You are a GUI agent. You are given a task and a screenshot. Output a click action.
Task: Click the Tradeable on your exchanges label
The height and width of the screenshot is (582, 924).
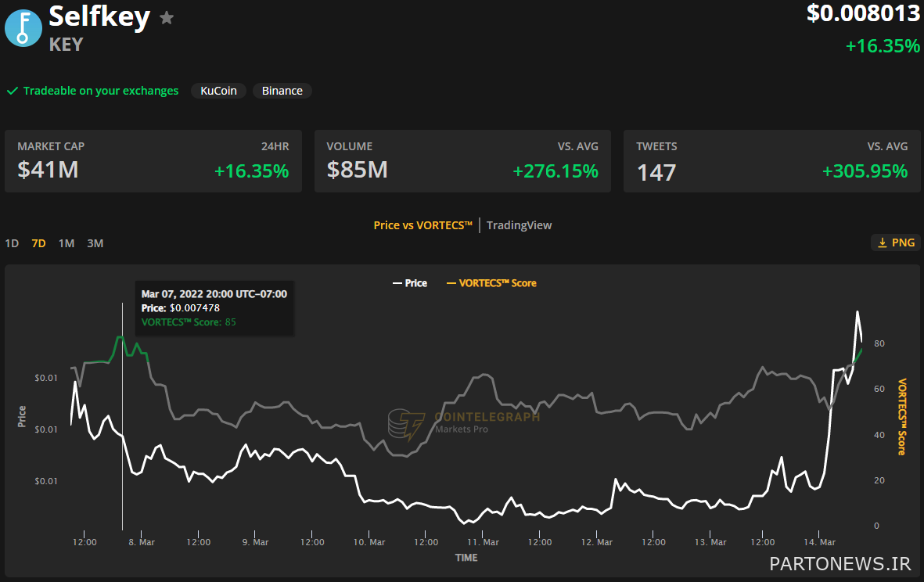tap(101, 91)
